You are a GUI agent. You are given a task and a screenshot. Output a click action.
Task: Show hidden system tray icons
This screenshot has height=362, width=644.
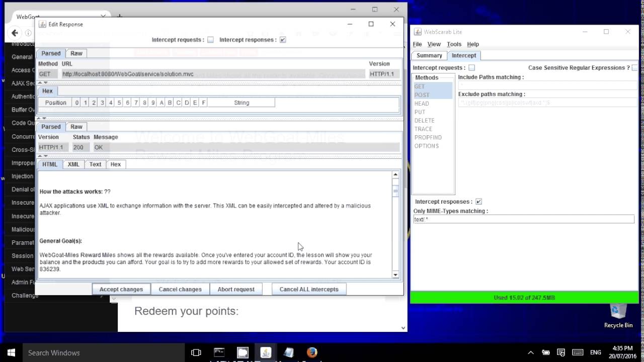point(531,352)
